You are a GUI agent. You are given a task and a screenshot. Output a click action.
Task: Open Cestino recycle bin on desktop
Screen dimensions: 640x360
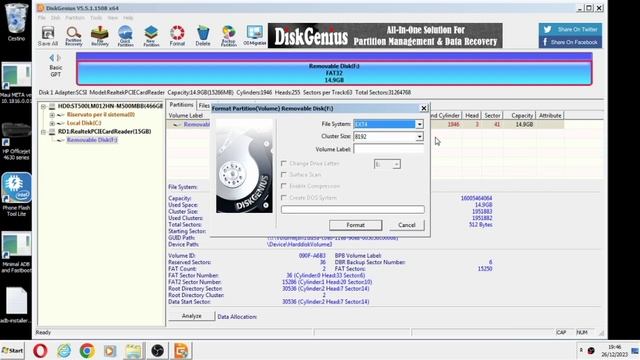pos(16,22)
